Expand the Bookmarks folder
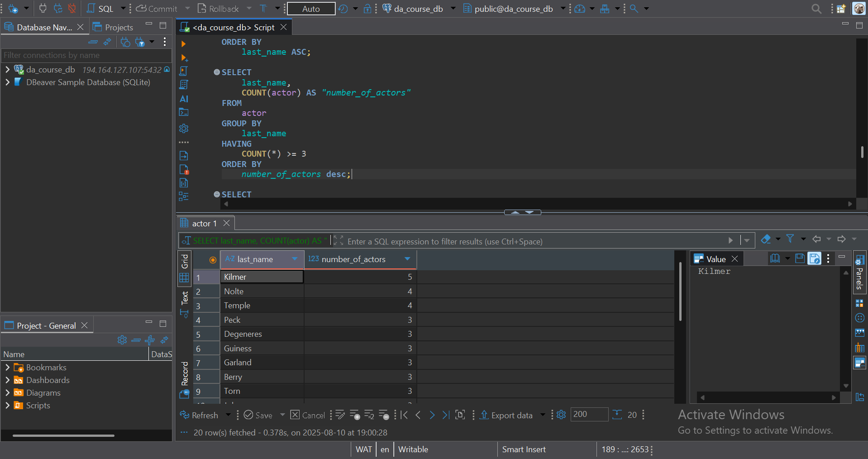Image resolution: width=868 pixels, height=459 pixels. (x=7, y=368)
